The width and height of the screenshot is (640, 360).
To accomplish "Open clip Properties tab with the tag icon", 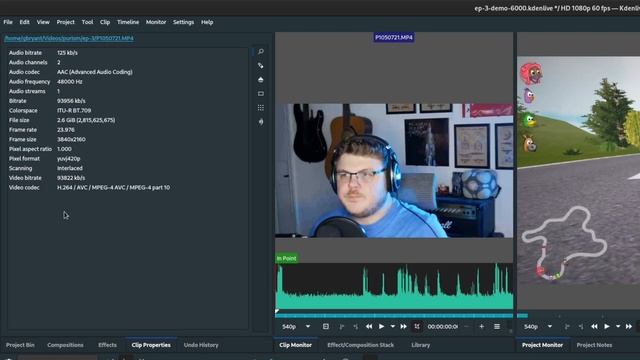I will point(260,66).
